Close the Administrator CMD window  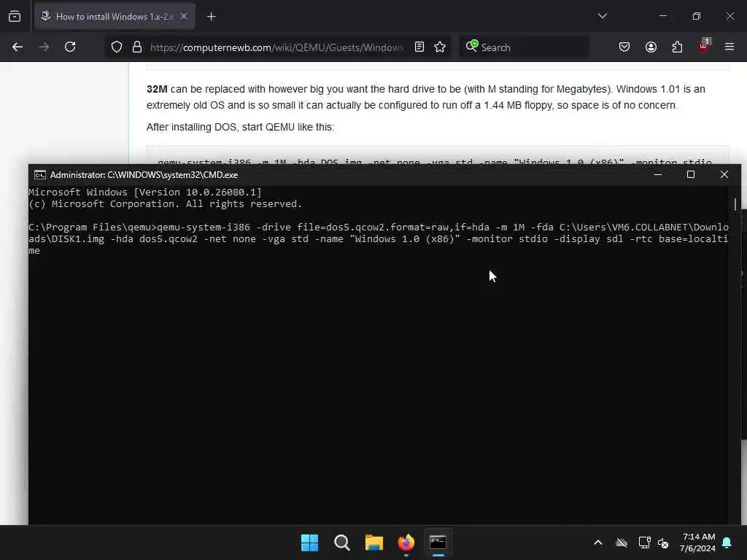click(x=724, y=175)
